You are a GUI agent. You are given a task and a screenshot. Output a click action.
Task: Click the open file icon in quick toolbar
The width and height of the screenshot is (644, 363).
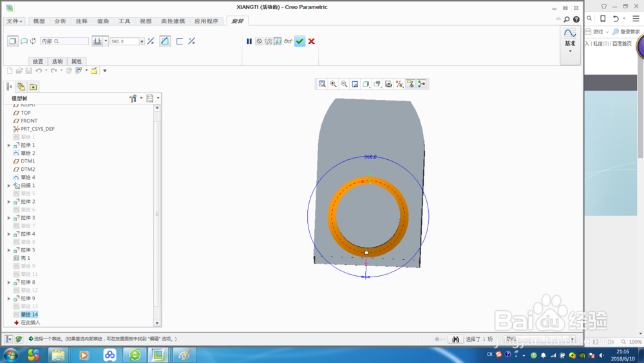coord(19,71)
